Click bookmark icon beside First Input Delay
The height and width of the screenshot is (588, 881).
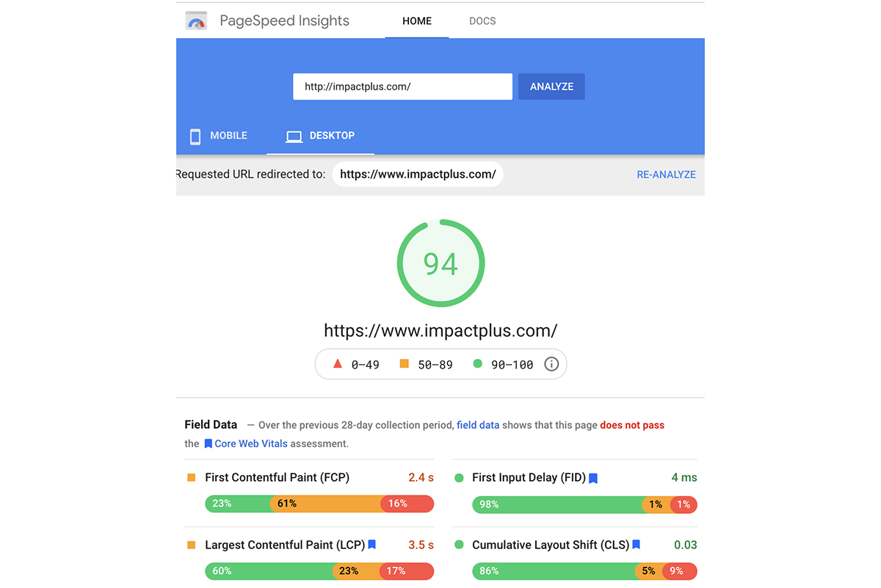point(593,478)
